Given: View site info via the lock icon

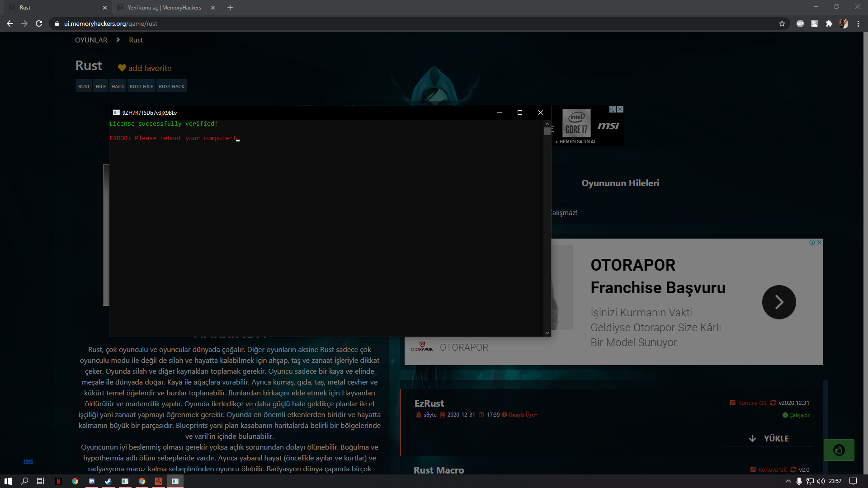Looking at the screenshot, I should click(x=57, y=23).
